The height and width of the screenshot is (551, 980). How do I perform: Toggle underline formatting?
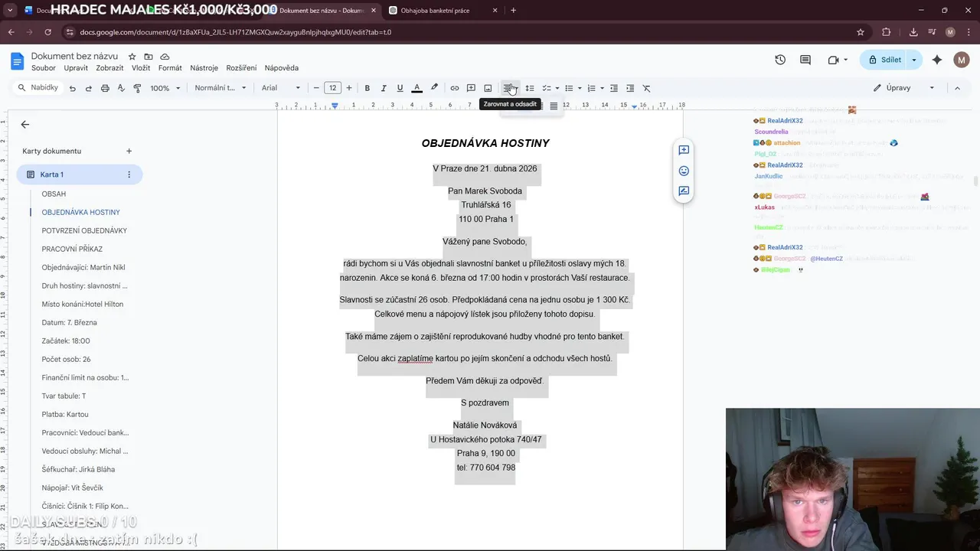pos(400,88)
